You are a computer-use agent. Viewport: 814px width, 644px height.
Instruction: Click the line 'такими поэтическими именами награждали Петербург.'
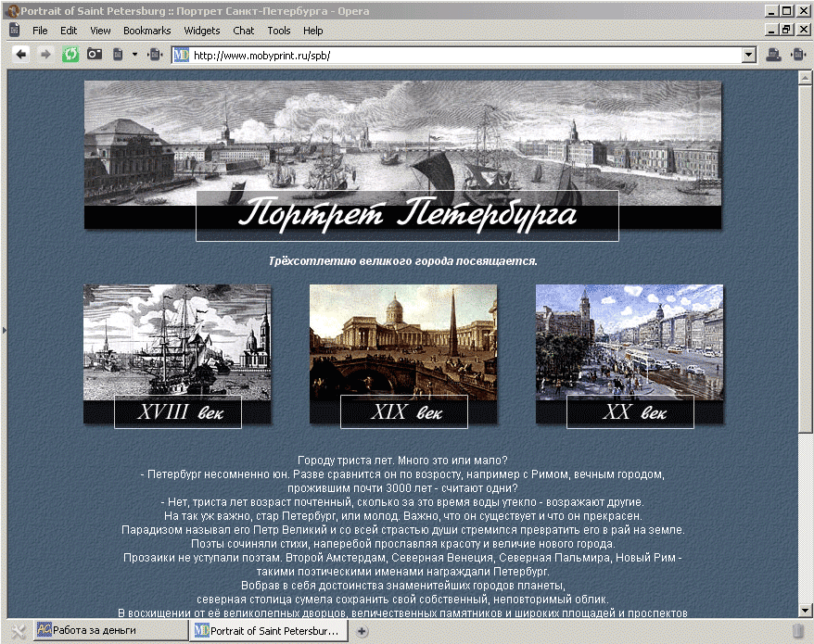click(x=403, y=572)
